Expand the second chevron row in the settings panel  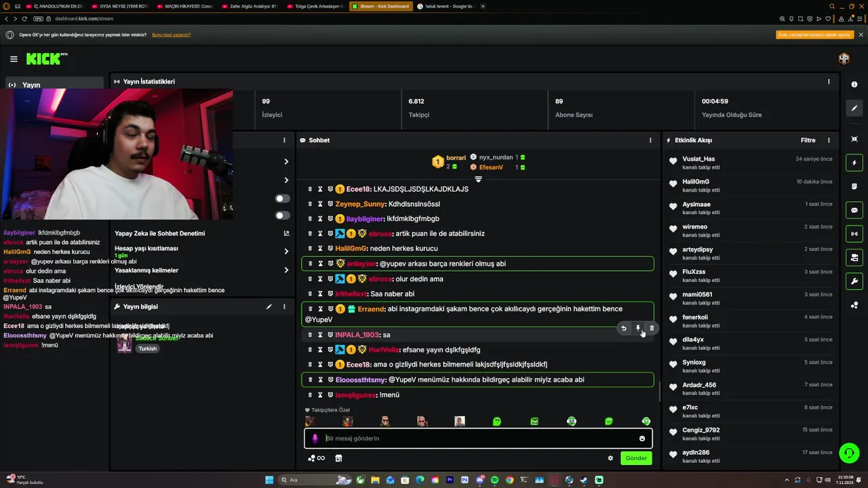click(x=286, y=180)
